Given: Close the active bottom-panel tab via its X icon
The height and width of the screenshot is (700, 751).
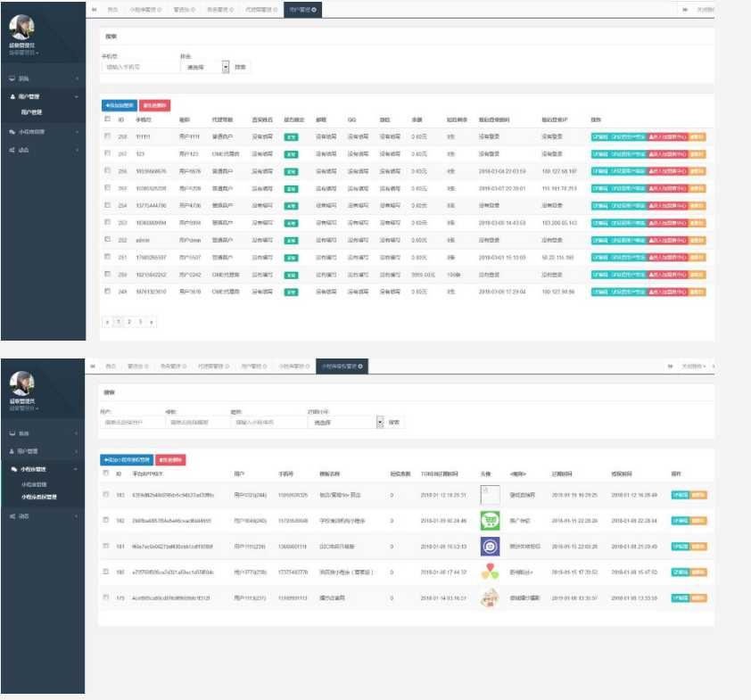Looking at the screenshot, I should tap(360, 366).
